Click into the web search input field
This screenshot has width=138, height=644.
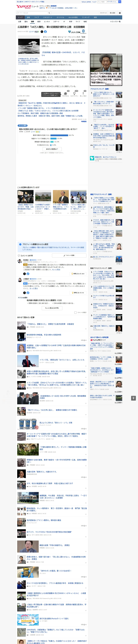click(x=108, y=2)
